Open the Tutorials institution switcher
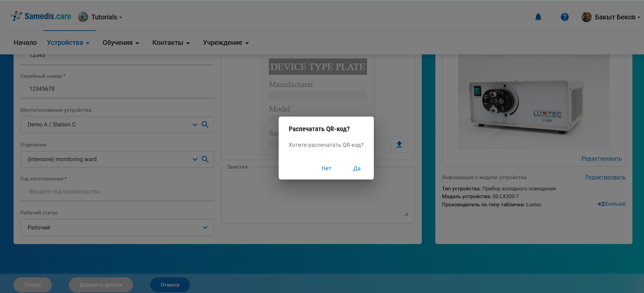 [100, 17]
